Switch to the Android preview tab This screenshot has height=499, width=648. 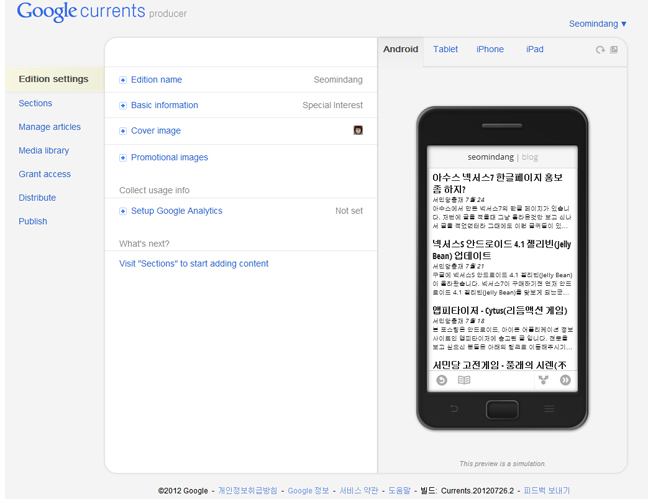[x=400, y=49]
